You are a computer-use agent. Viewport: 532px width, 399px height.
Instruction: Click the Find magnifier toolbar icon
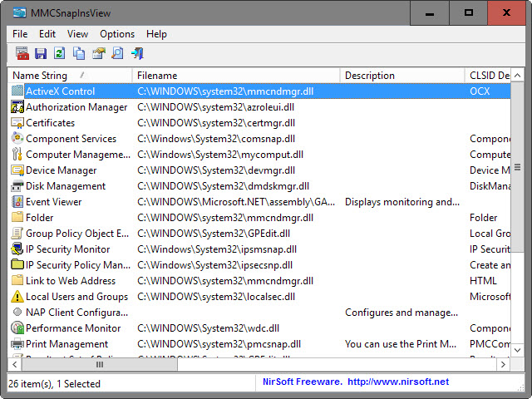(117, 53)
